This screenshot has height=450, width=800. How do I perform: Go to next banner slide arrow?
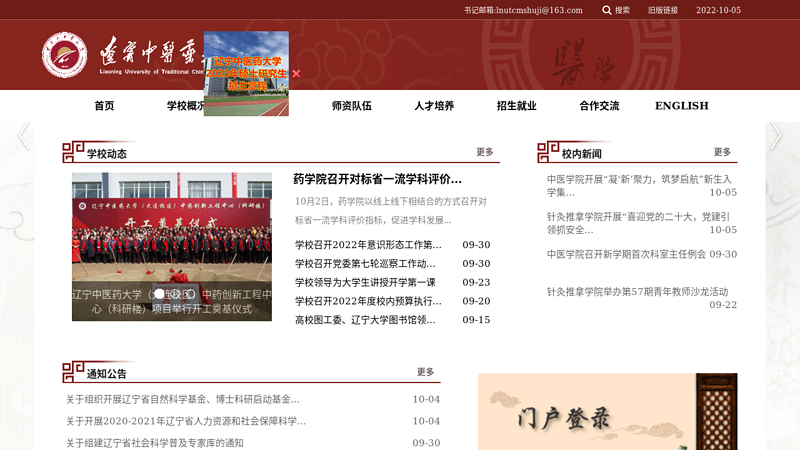tap(776, 136)
